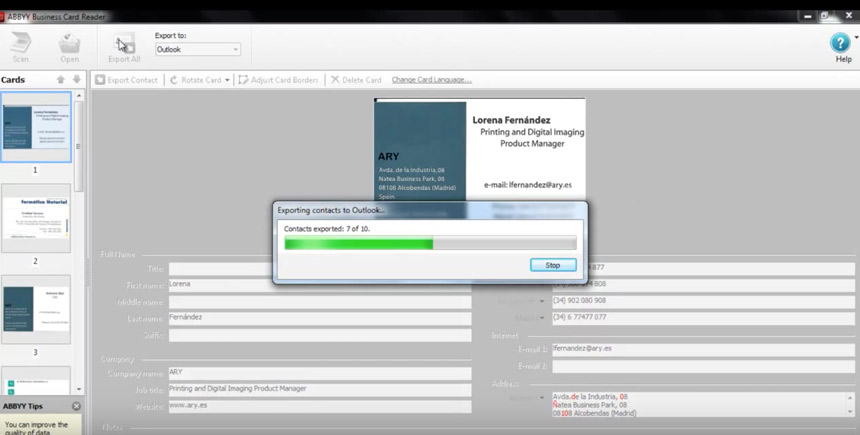Go to previous card using up arrow
The height and width of the screenshot is (435, 860).
60,80
